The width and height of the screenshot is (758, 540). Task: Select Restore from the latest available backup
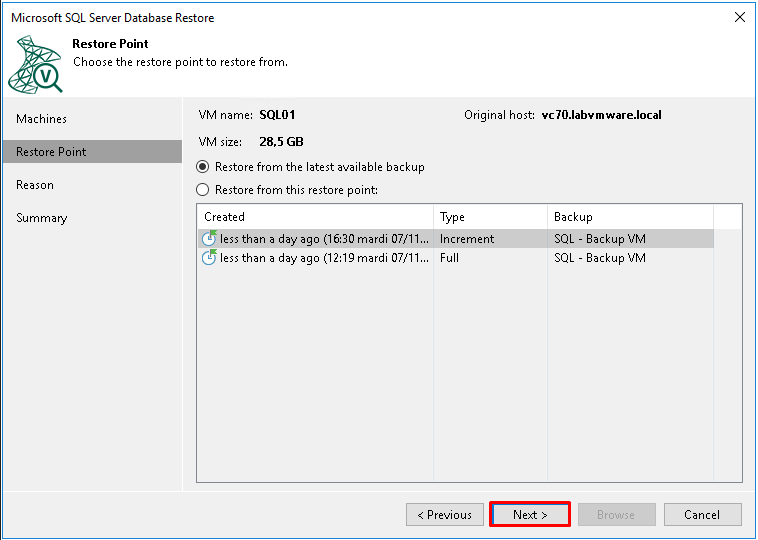[x=310, y=167]
